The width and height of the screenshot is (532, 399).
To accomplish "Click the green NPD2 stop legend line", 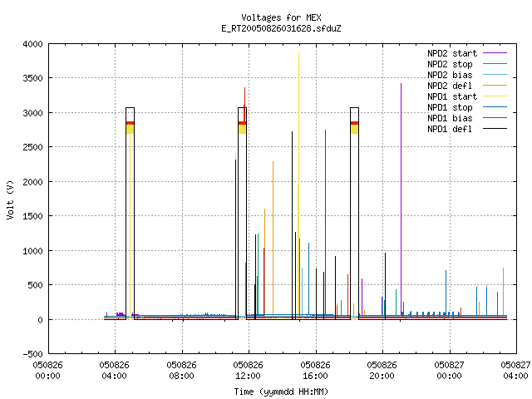I will (x=495, y=64).
